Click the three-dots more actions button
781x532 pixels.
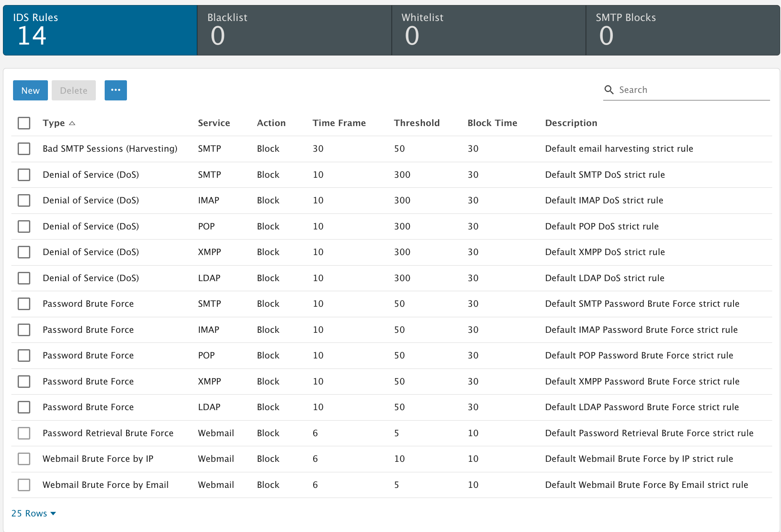click(116, 90)
